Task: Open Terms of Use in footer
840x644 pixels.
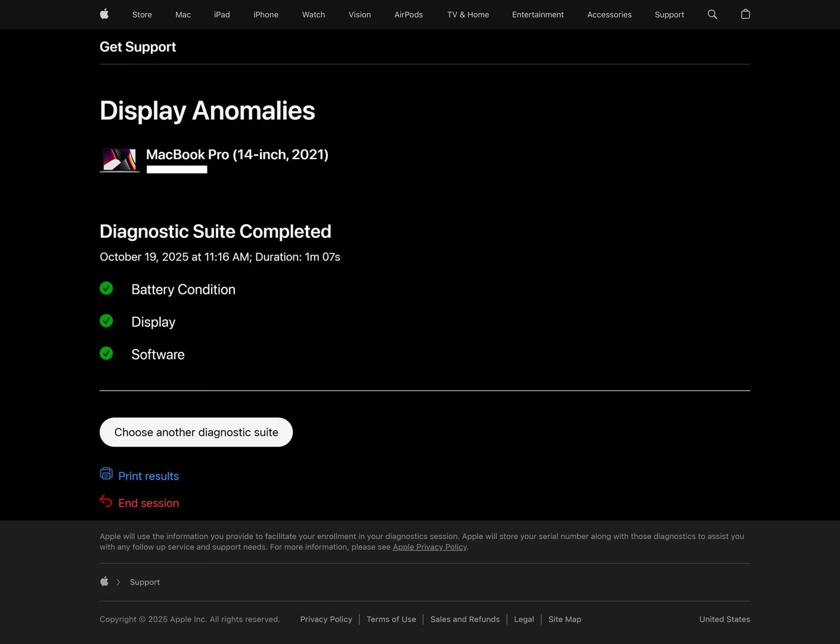Action: [391, 620]
